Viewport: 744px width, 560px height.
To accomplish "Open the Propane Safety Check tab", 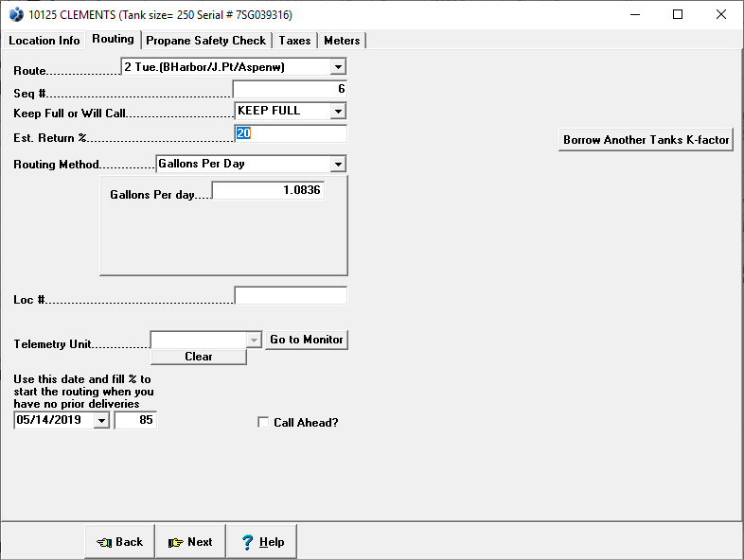I will (205, 41).
